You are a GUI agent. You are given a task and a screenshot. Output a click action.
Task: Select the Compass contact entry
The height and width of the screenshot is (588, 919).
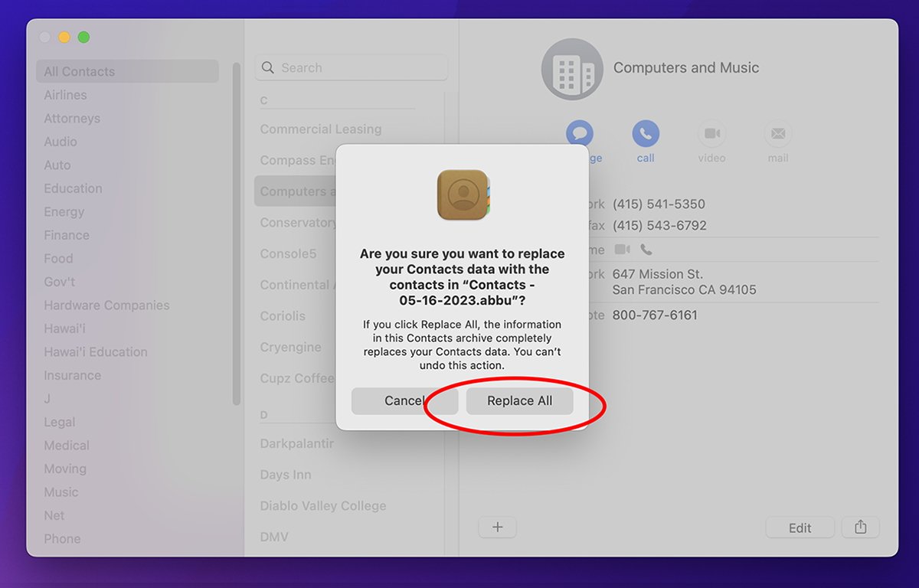(298, 160)
